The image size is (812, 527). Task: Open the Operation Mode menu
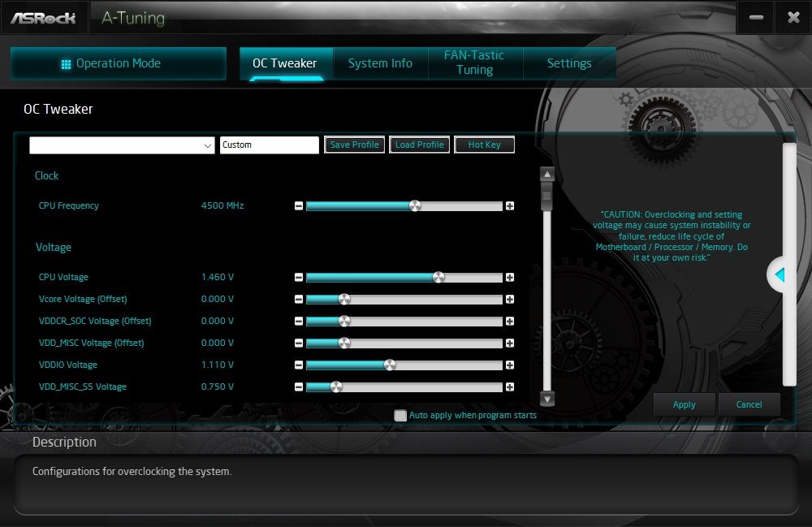119,63
